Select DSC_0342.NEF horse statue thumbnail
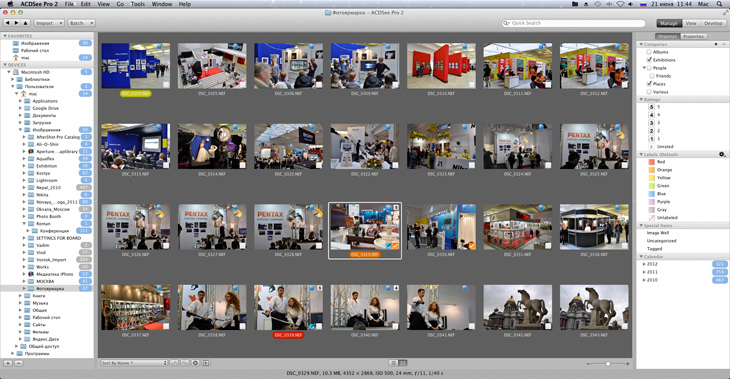 (x=518, y=307)
